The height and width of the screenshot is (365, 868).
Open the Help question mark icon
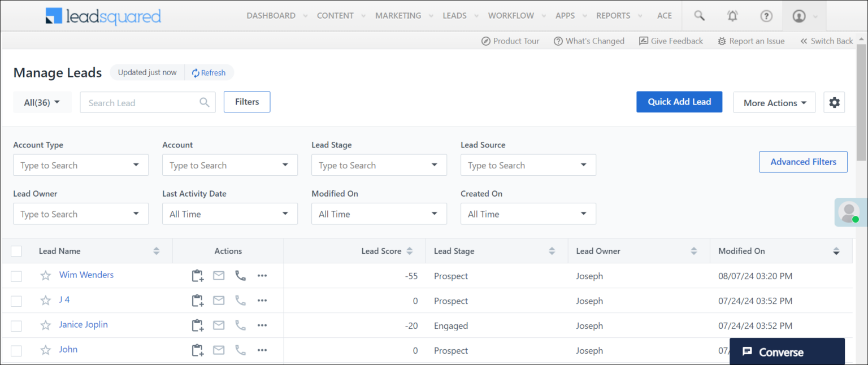click(766, 15)
